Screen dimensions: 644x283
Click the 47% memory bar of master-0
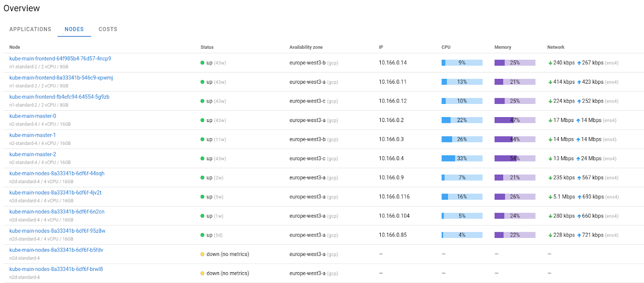(515, 120)
